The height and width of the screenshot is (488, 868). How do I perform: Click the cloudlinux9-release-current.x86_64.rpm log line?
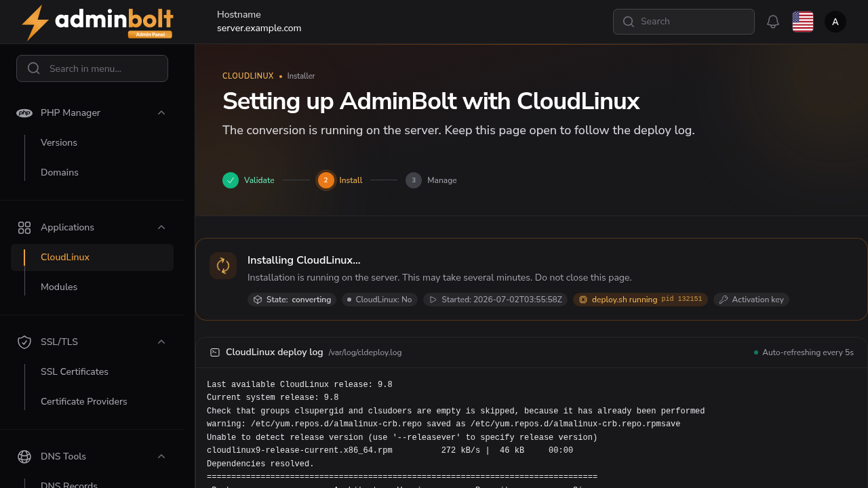tap(390, 451)
